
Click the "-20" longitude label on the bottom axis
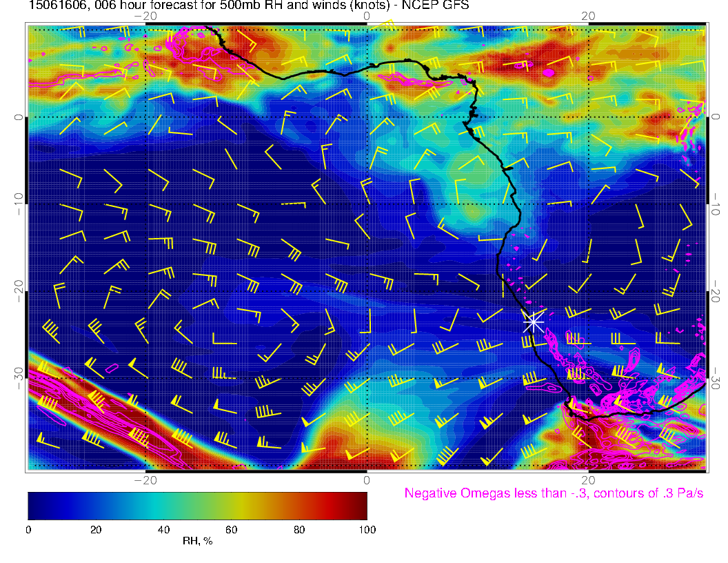(x=145, y=480)
